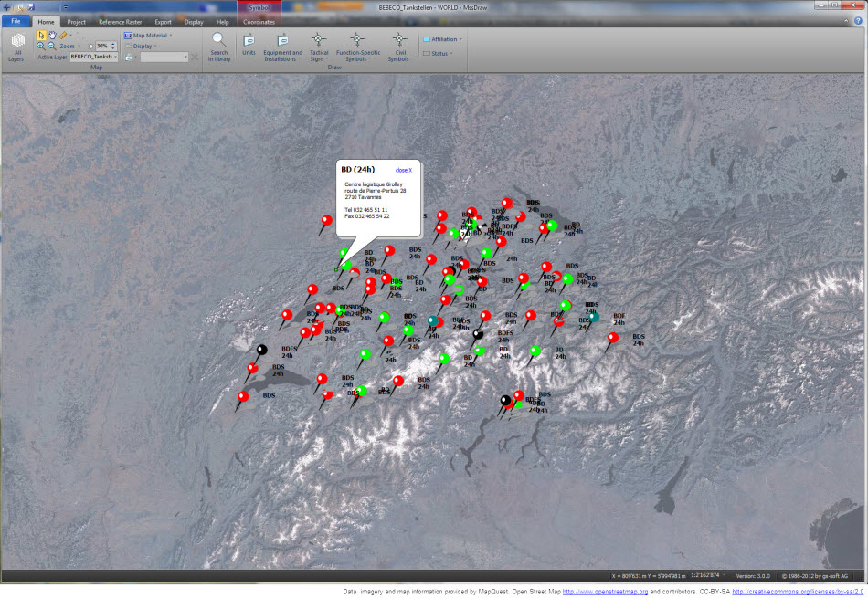The width and height of the screenshot is (868, 598).
Task: Select the arrow pointer tool
Action: coord(41,35)
